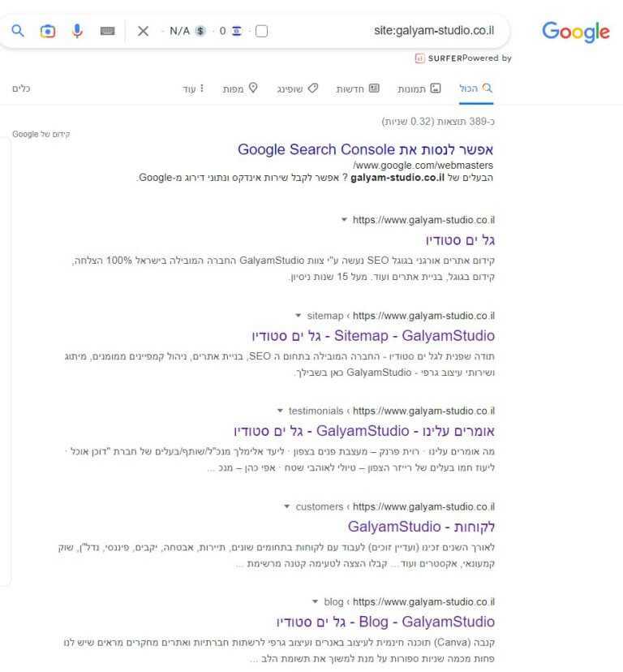The height and width of the screenshot is (672, 623).
Task: Open the אומרים עלינו testimonials result
Action: [364, 431]
